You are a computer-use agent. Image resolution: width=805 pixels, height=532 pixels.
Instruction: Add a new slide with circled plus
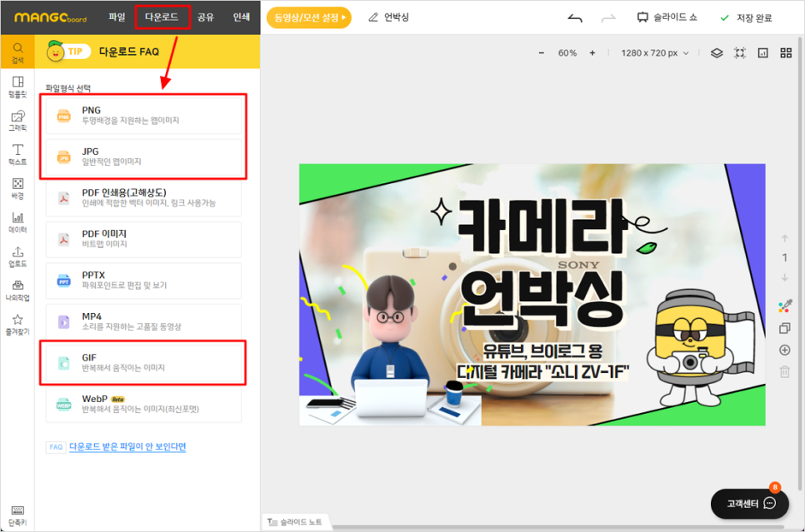click(784, 350)
